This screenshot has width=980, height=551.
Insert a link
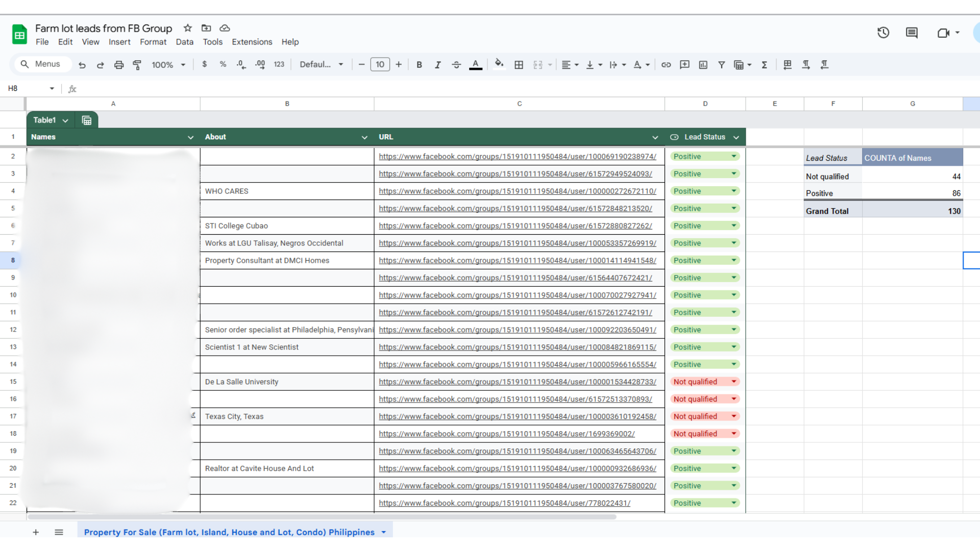coord(666,65)
